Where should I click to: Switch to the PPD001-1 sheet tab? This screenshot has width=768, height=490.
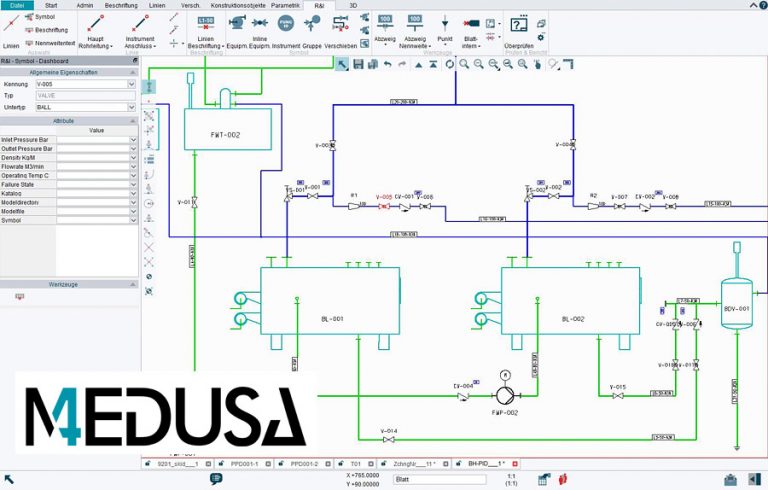244,464
